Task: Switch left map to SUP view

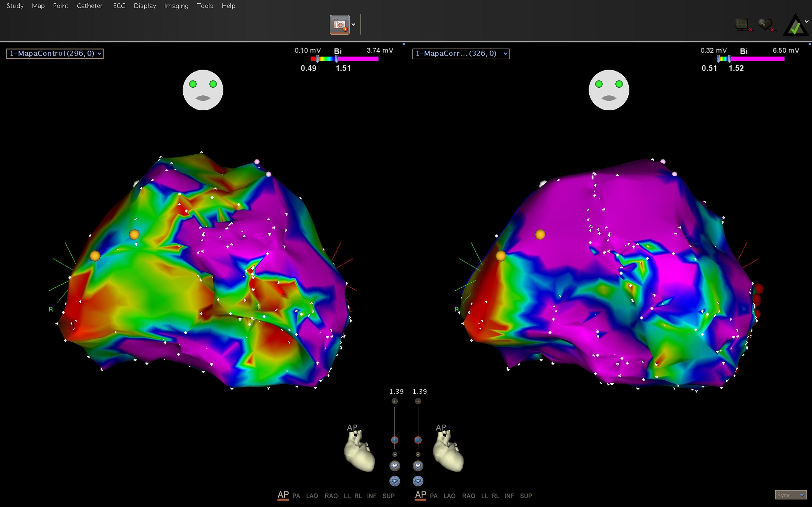Action: pos(388,496)
